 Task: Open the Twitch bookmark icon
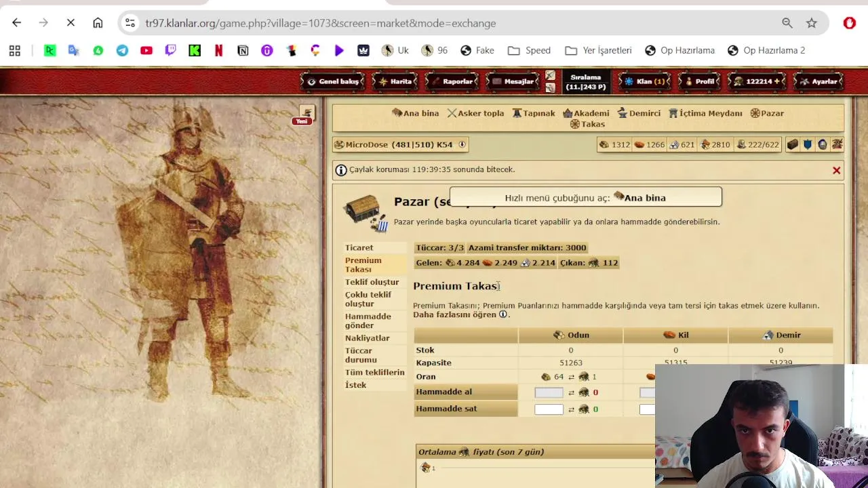(170, 50)
